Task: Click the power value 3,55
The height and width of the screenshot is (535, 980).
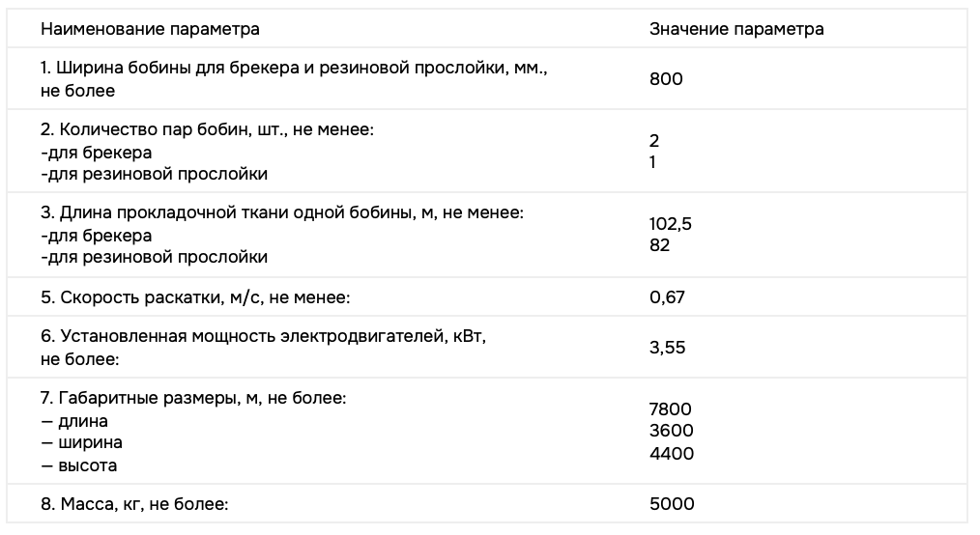Action: [x=667, y=348]
